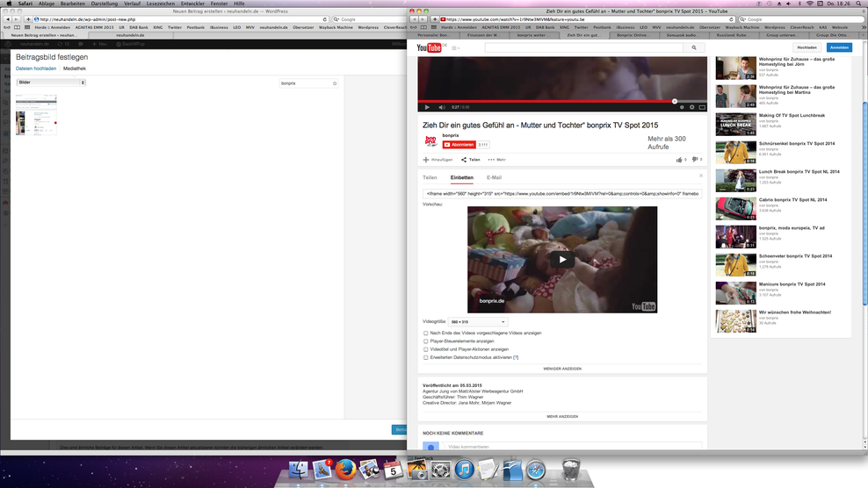Click the YouTube logo

pos(430,47)
